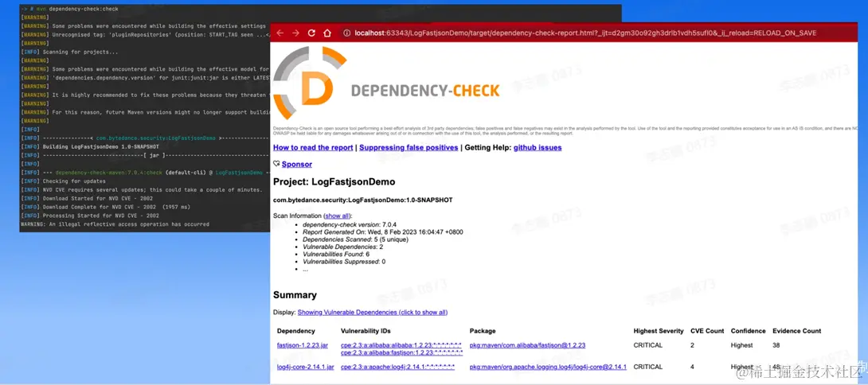Screen dimensions: 868x385
Task: Open the Suppressing false positives link
Action: 409,148
